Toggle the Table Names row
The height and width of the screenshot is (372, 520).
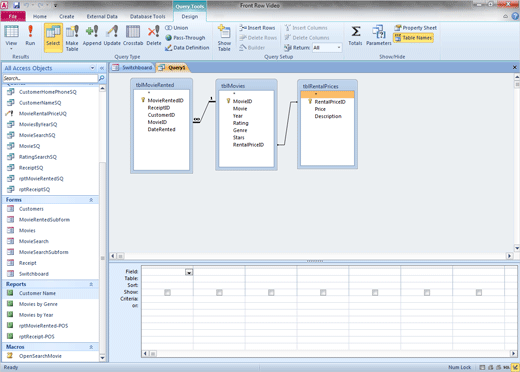[x=413, y=38]
